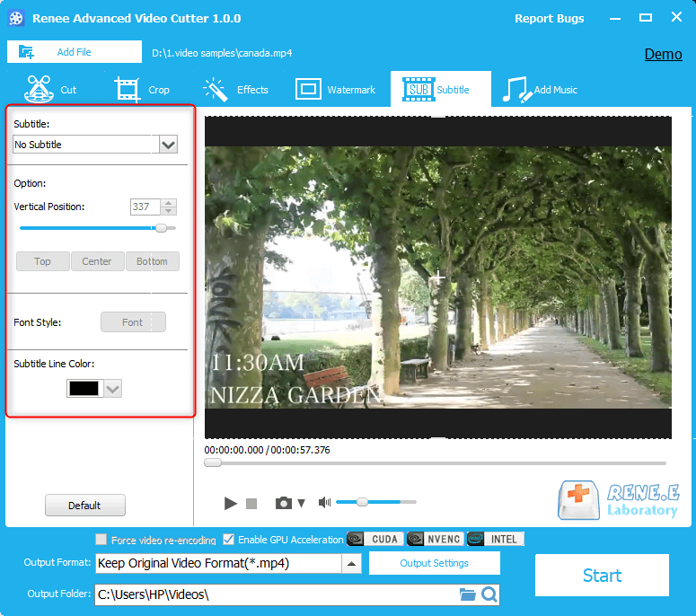Click Report Bugs in title bar
696x616 pixels.
point(549,18)
